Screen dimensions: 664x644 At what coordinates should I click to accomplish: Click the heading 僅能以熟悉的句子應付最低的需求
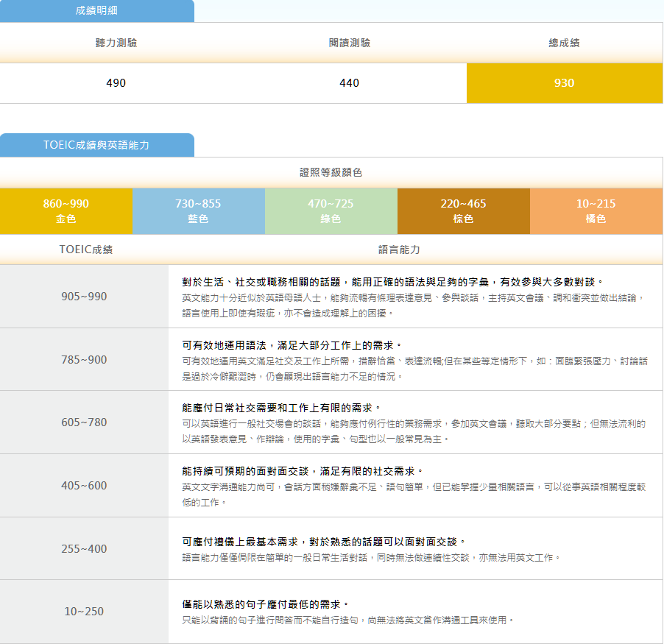click(266, 604)
